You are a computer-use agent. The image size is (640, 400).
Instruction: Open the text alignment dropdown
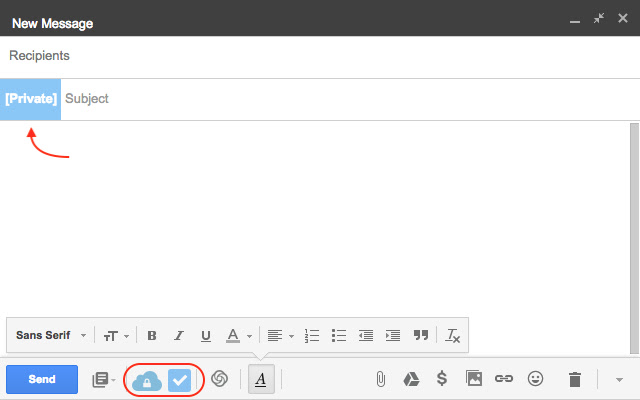tap(280, 336)
